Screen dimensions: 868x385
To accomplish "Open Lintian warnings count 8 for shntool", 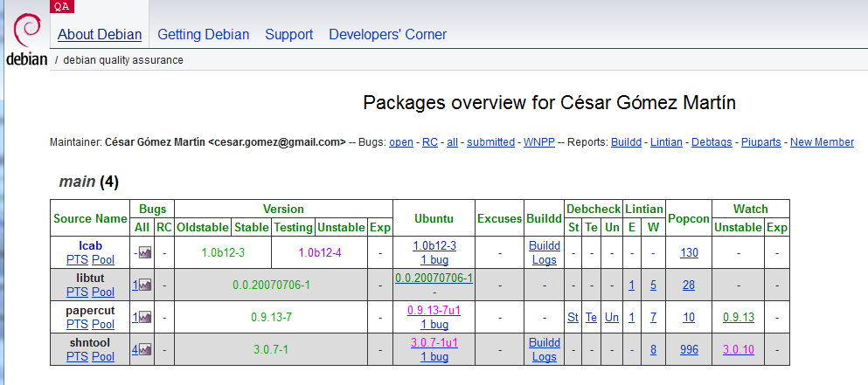I will [x=653, y=349].
